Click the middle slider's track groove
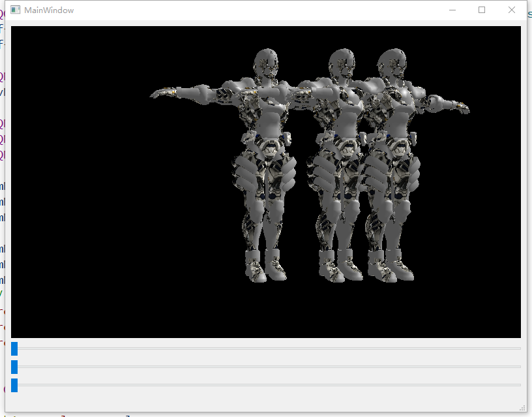Screen dimensions: 532x417 click(x=267, y=367)
